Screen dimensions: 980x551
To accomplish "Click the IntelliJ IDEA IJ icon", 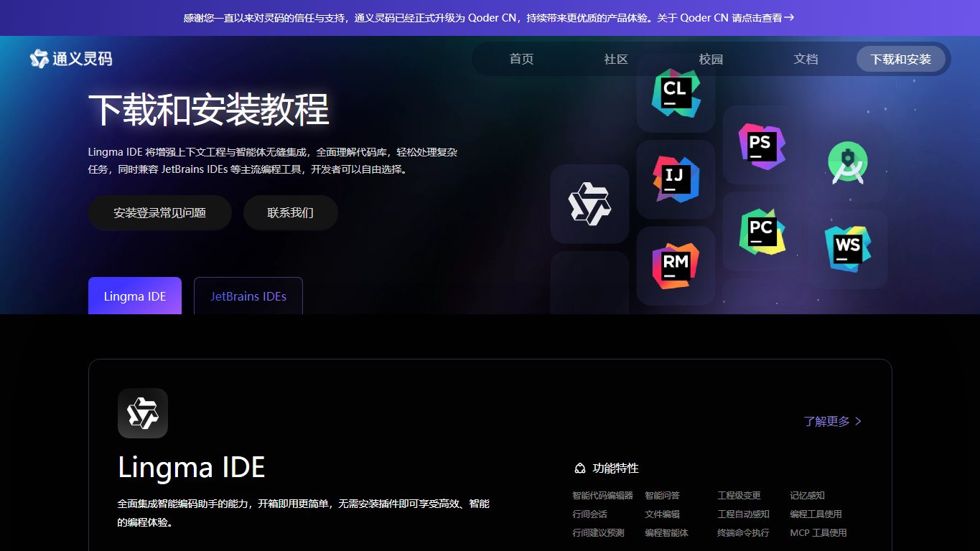I will pos(676,179).
